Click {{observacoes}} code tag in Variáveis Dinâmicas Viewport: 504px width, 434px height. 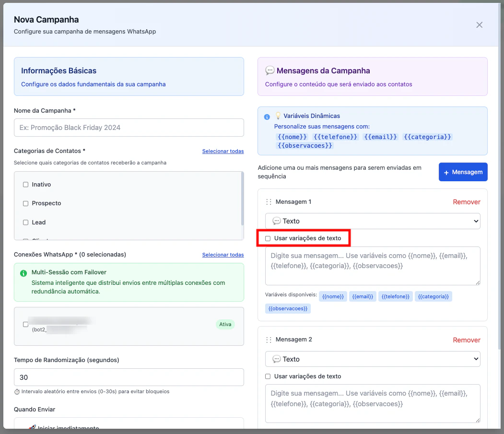(305, 146)
